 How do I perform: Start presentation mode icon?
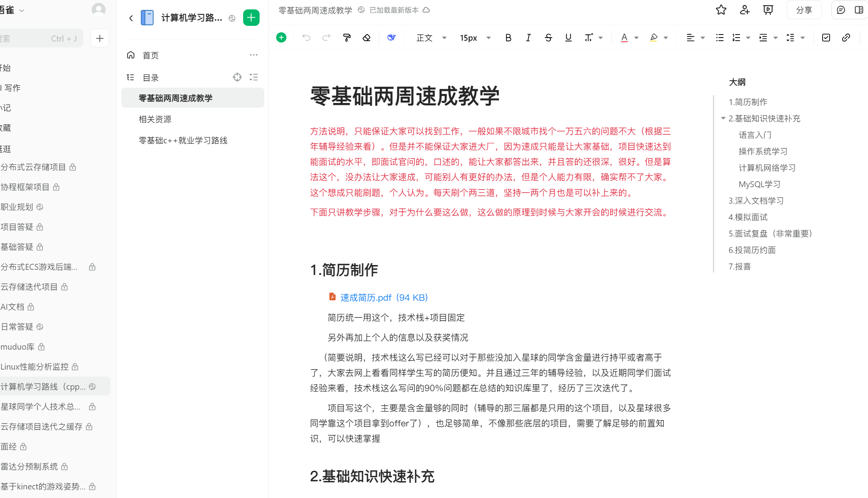768,10
